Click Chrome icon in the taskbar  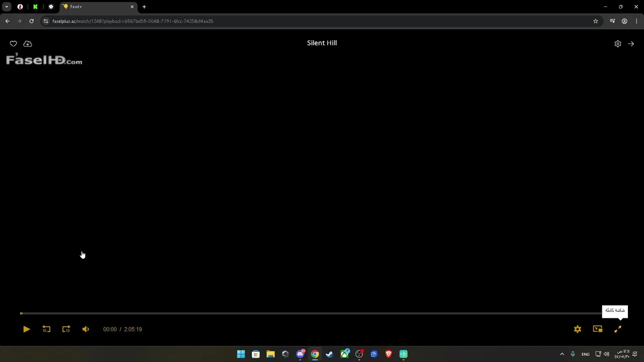[315, 354]
